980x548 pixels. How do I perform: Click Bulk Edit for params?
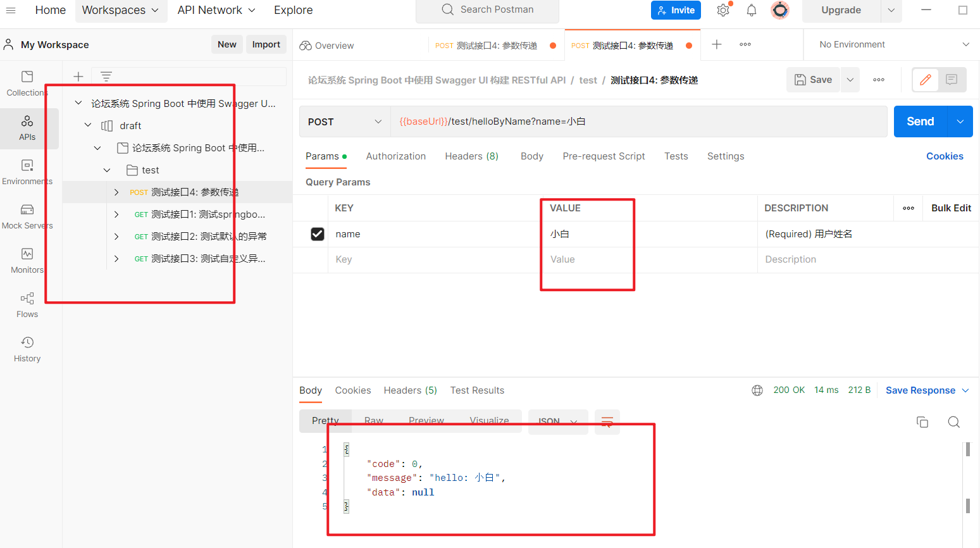(951, 208)
